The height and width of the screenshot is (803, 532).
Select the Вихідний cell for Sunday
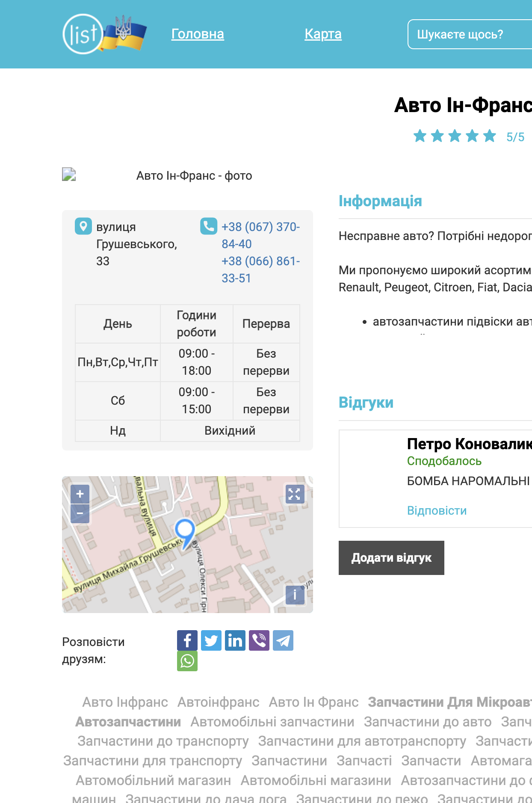[x=230, y=430]
